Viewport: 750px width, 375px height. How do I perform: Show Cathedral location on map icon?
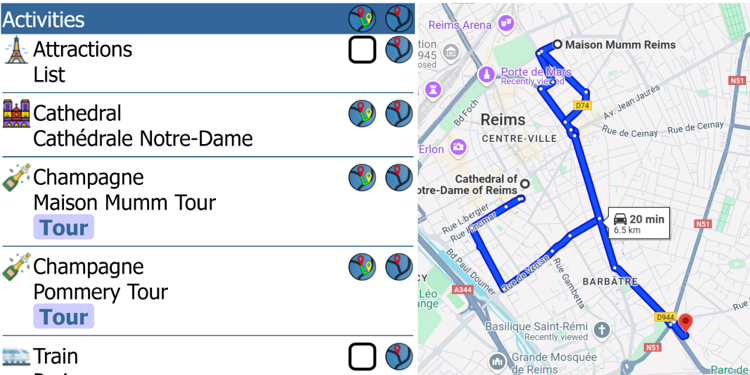pyautogui.click(x=399, y=113)
